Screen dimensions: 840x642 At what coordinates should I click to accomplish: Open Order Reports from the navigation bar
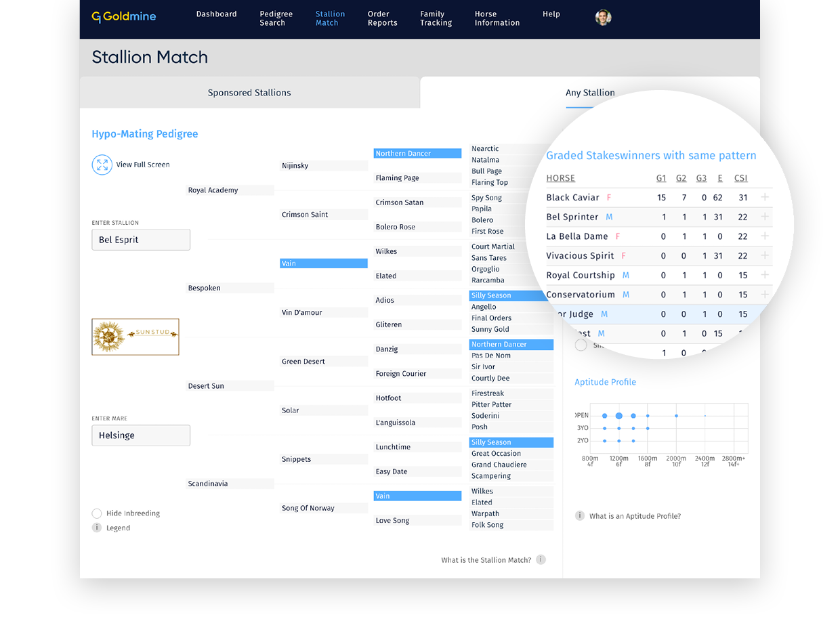point(383,18)
